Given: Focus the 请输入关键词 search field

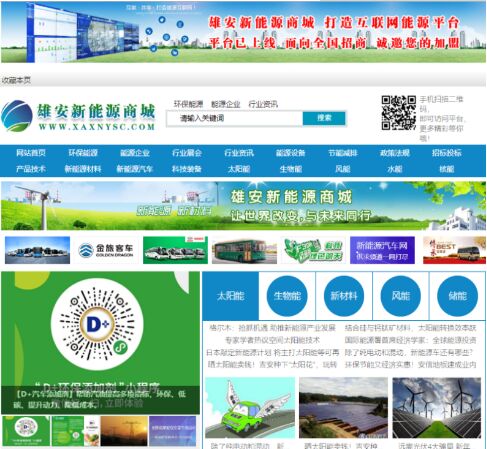Looking at the screenshot, I should point(235,118).
